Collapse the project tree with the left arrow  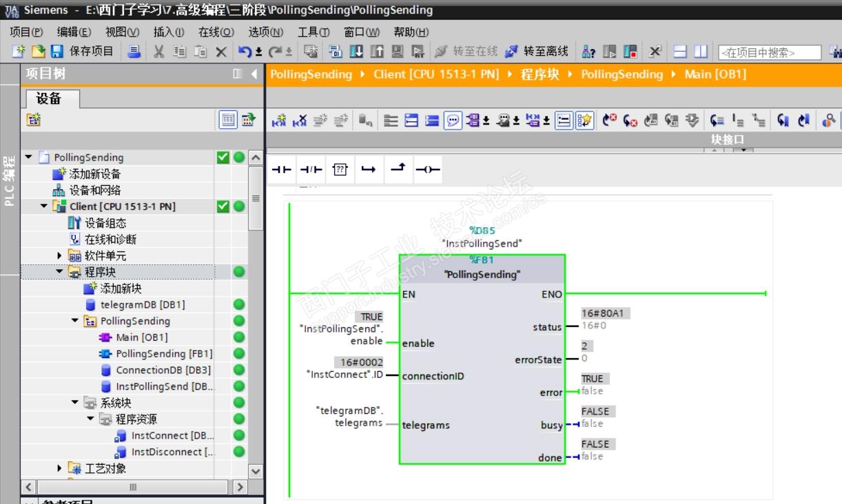pos(254,74)
